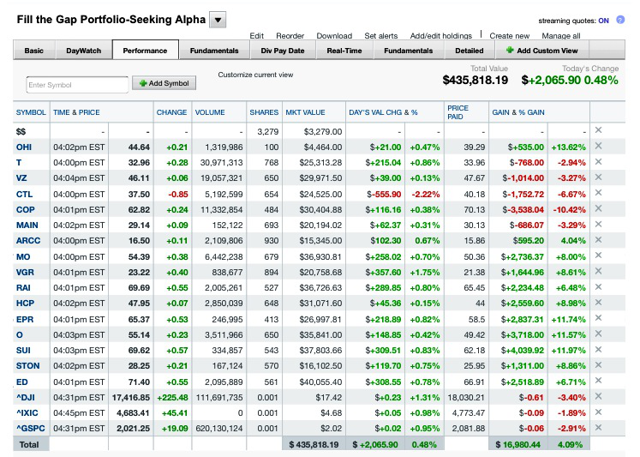This screenshot has height=457, width=640.
Task: Remove the O row using X
Action: click(x=598, y=334)
